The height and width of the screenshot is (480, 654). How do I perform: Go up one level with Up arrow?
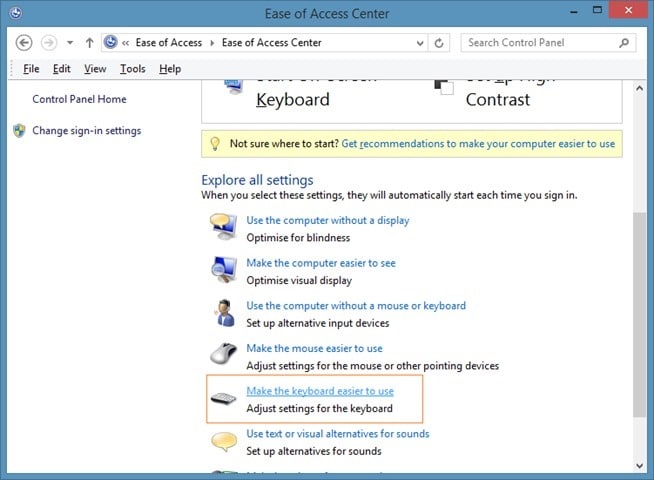pyautogui.click(x=89, y=43)
